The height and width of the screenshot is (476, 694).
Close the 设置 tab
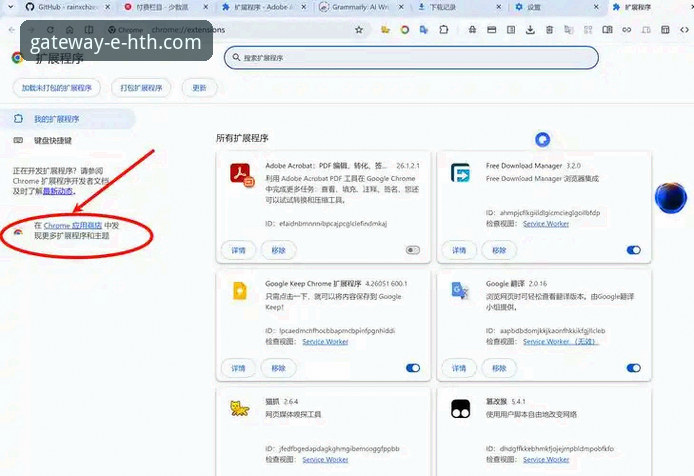(x=596, y=7)
